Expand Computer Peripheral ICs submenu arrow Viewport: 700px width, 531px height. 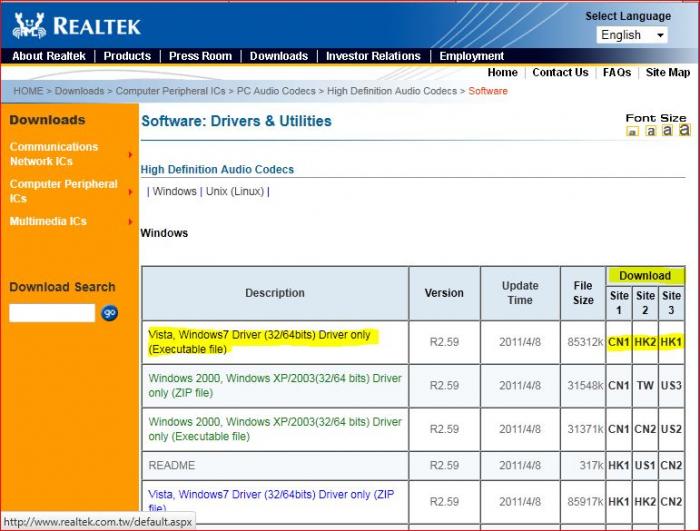130,192
